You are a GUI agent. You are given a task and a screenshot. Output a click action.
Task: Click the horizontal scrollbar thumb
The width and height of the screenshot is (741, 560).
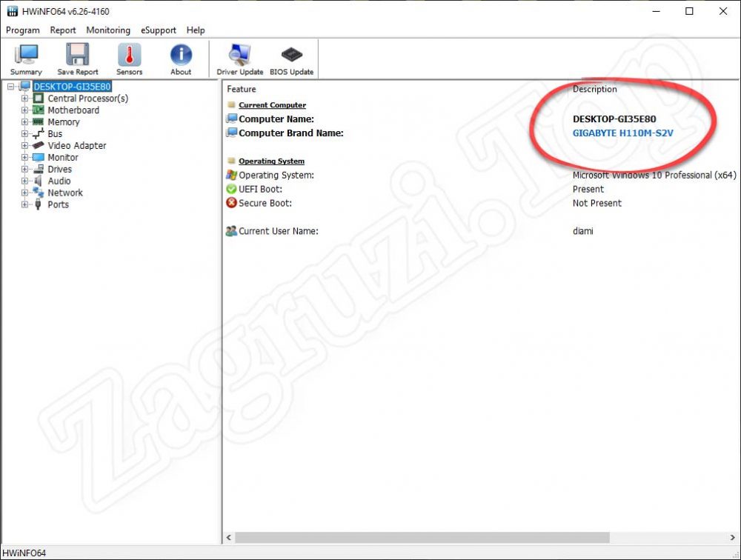422,537
